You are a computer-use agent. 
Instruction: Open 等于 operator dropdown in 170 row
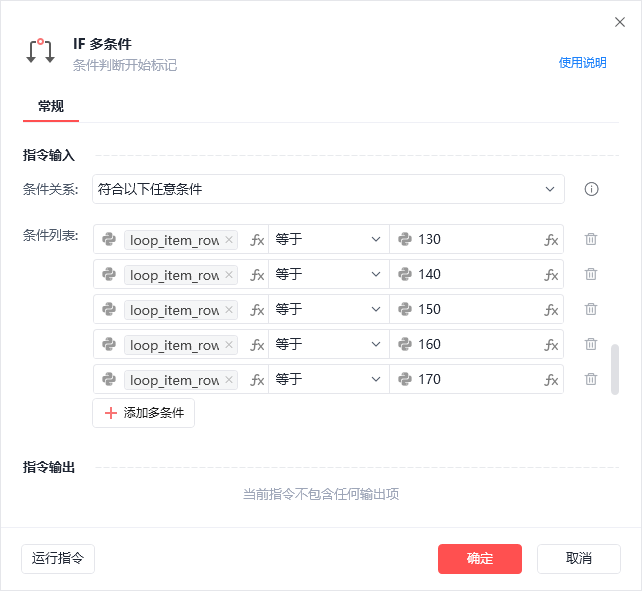(x=329, y=379)
